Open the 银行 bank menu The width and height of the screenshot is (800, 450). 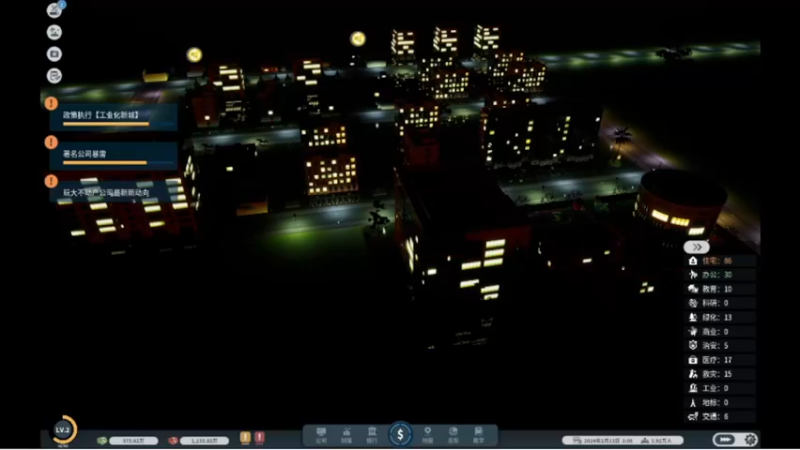(372, 435)
